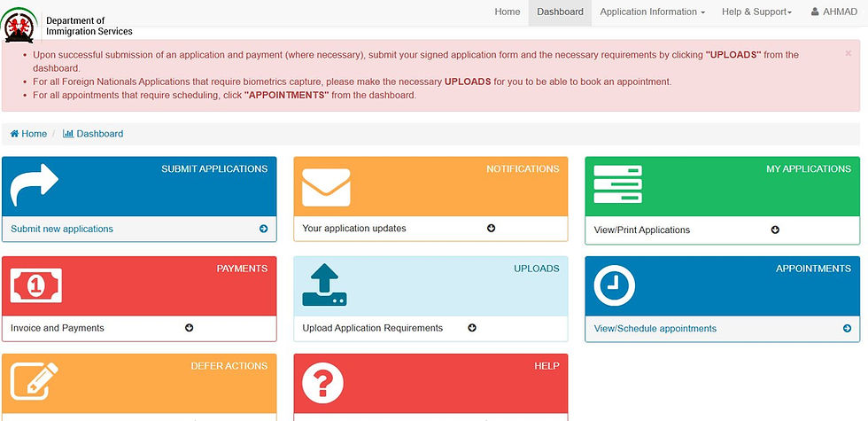Click the Invoice and Payments text

(x=57, y=328)
